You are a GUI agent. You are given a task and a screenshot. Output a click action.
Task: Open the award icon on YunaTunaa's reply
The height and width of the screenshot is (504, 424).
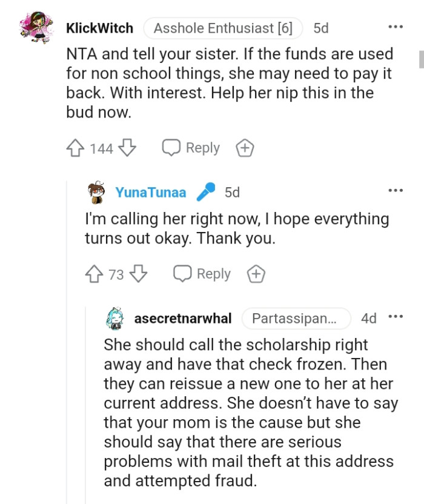(256, 273)
